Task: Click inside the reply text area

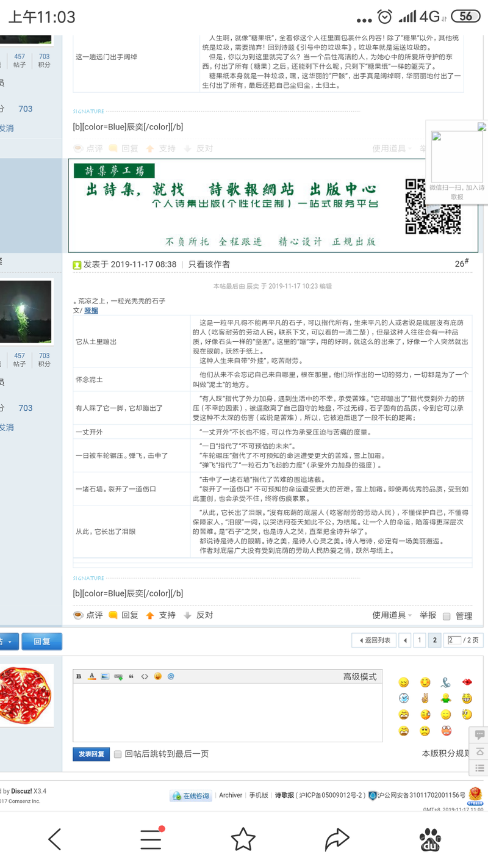Action: (227, 711)
